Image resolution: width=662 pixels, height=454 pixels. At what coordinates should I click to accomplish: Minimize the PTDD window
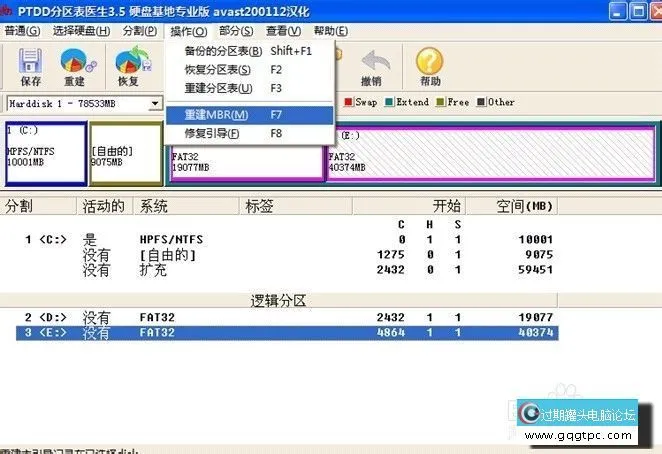coord(617,11)
